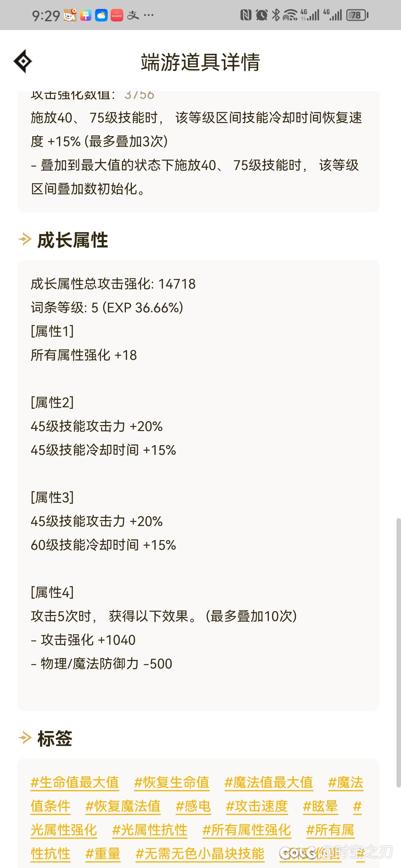Tap the Bluetooth icon in the status bar
The image size is (401, 868).
click(276, 14)
